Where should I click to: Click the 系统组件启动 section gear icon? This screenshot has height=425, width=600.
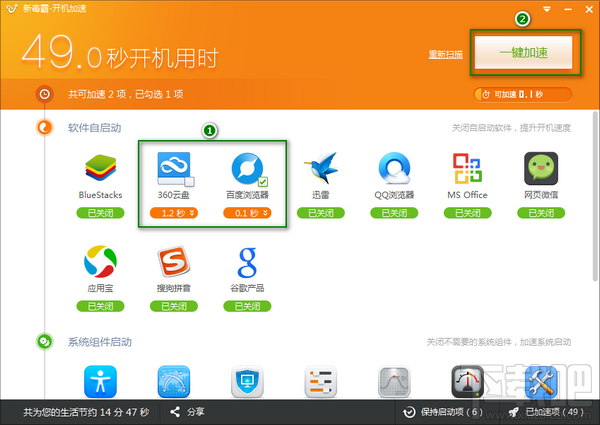44,342
